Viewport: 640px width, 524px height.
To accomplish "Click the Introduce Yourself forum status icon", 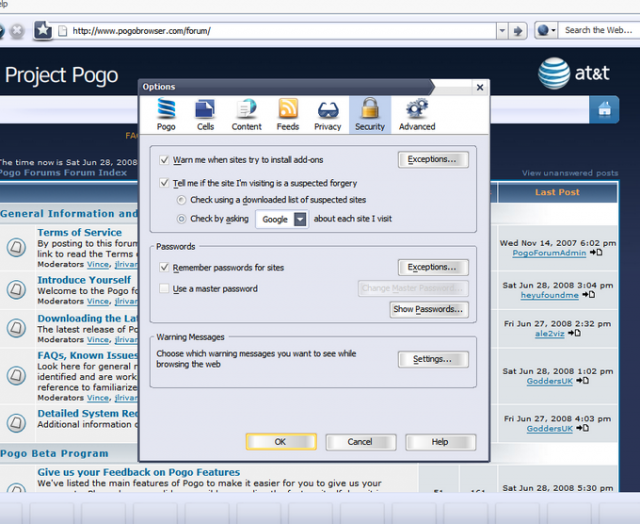I will coord(16,289).
